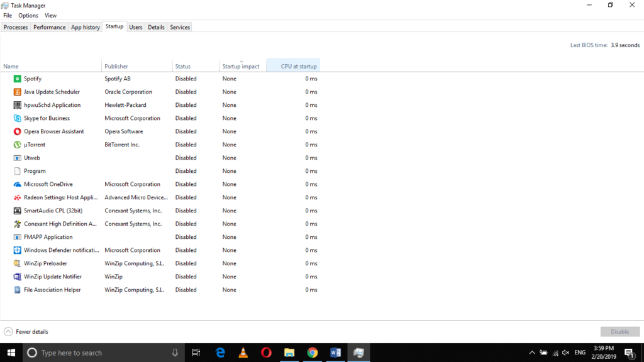
Task: Click the Conexant High Definition Audio icon
Action: 17,224
